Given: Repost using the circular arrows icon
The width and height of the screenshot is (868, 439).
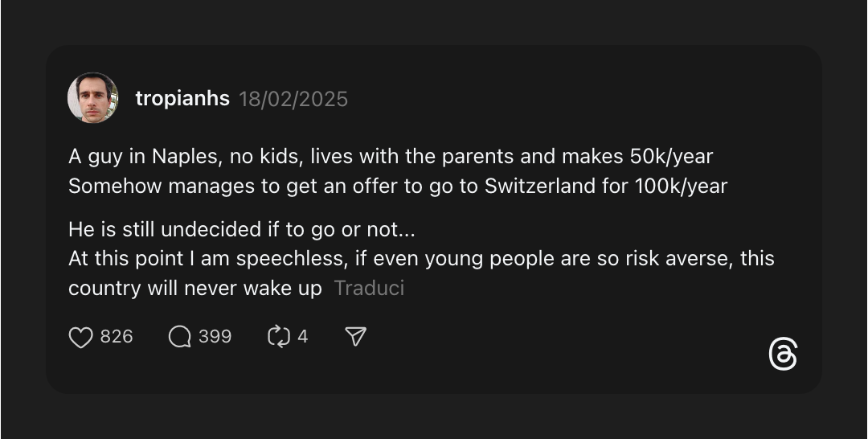Looking at the screenshot, I should click(x=278, y=337).
